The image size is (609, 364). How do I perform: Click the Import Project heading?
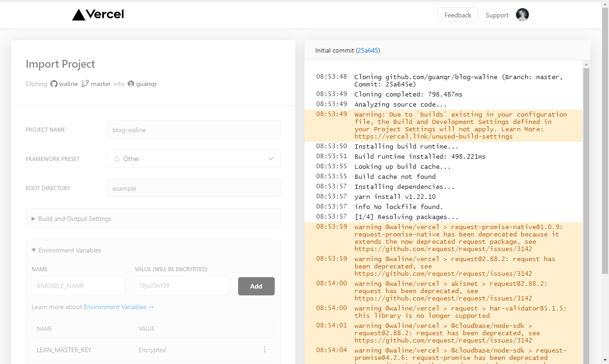click(x=60, y=64)
